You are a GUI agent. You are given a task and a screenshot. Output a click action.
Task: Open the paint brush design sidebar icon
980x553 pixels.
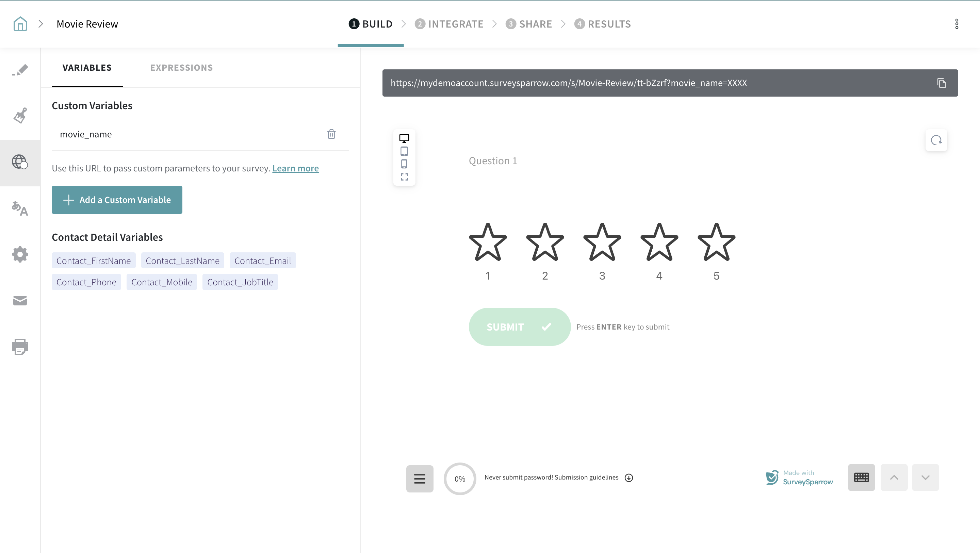pos(20,116)
